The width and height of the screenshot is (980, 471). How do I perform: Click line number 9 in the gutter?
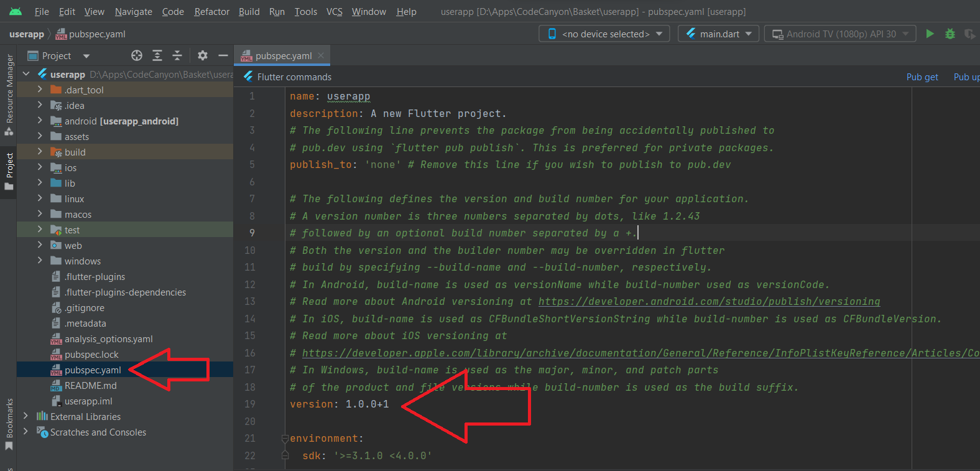[252, 233]
